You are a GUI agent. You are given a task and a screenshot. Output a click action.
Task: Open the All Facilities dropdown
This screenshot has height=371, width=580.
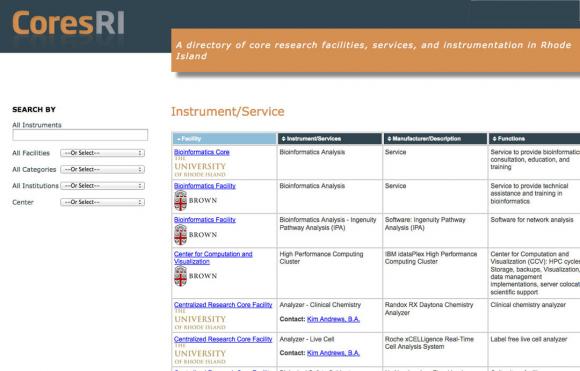[102, 153]
